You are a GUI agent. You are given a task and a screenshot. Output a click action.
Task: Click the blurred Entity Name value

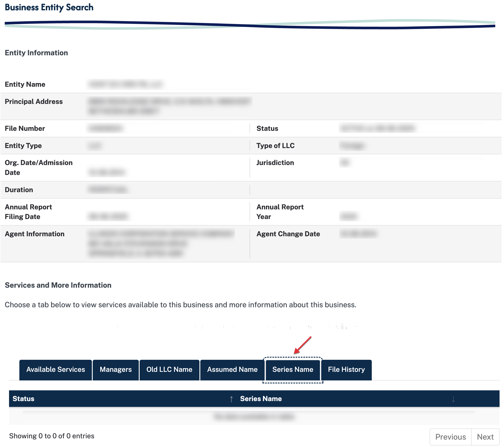125,84
